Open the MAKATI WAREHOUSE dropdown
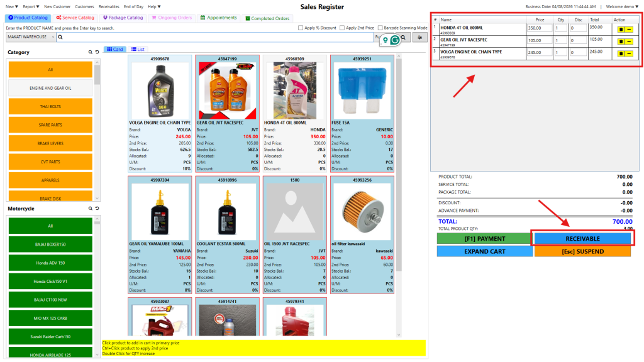This screenshot has height=362, width=644. 30,38
